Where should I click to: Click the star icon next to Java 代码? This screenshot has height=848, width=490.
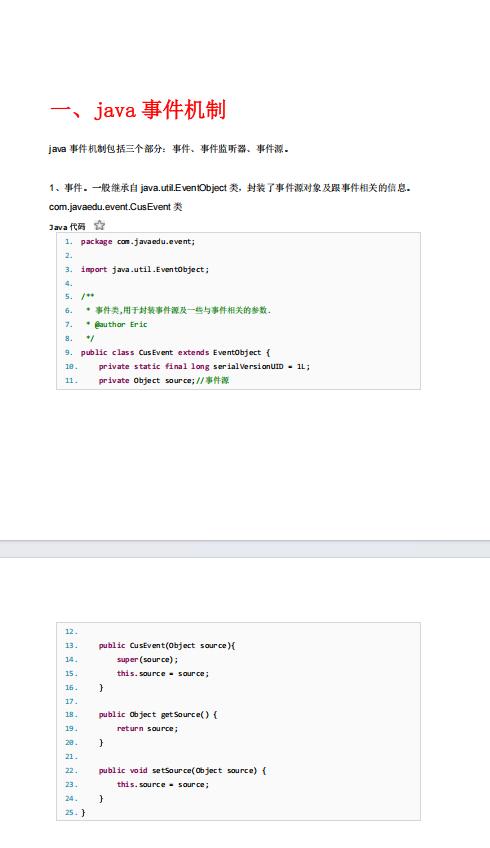coord(99,226)
